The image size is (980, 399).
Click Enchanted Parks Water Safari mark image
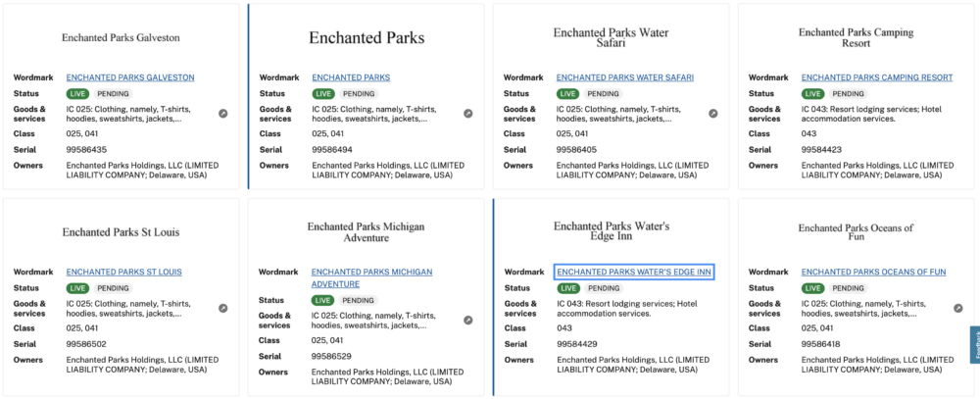611,37
